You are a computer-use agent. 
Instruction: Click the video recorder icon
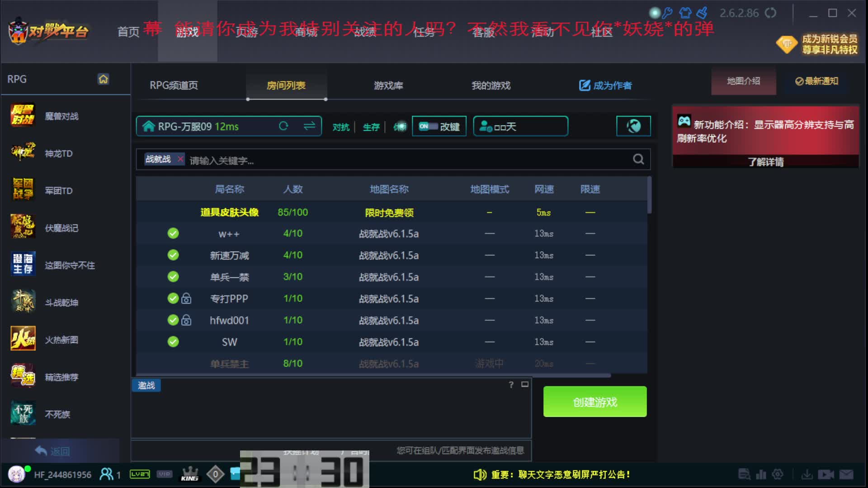point(826,474)
